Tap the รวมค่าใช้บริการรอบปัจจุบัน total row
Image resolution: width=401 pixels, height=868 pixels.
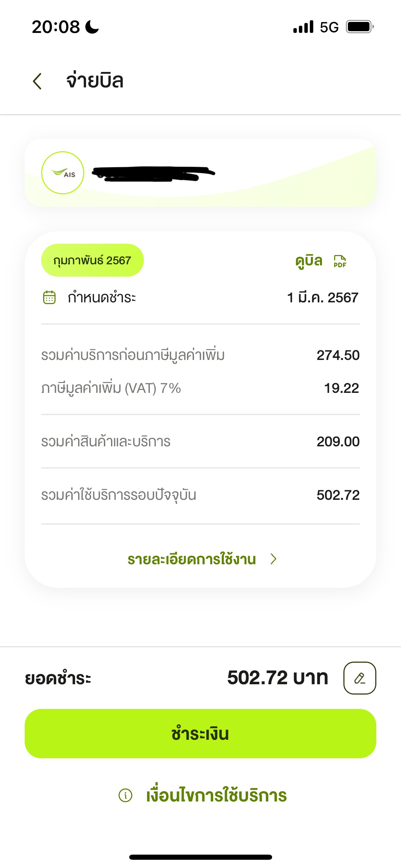tap(200, 495)
